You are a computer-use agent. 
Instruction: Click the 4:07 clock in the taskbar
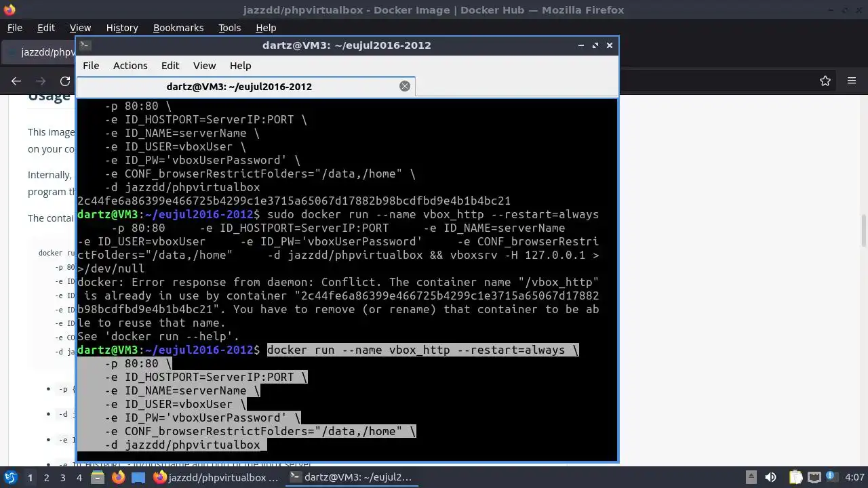(854, 477)
